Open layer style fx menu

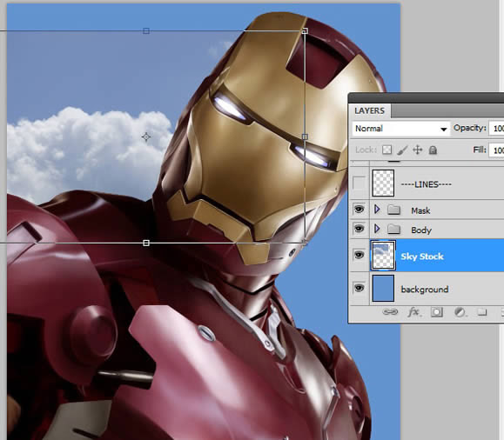click(413, 312)
